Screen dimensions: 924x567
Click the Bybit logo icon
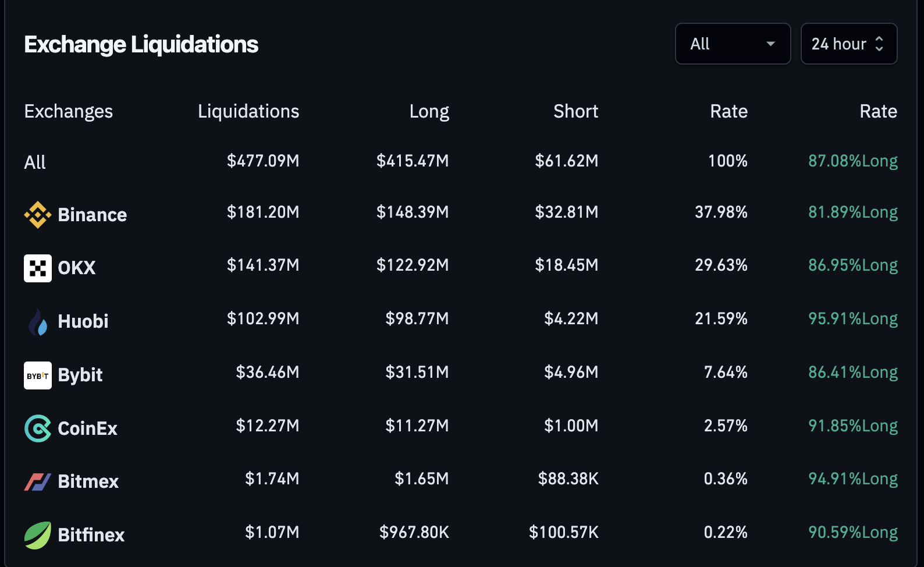click(x=38, y=375)
